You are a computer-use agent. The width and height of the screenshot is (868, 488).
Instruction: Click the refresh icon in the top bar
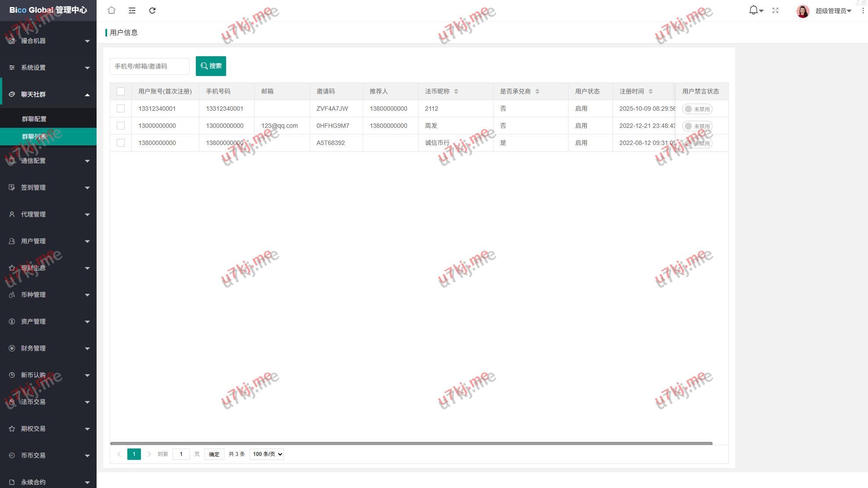[x=152, y=11]
